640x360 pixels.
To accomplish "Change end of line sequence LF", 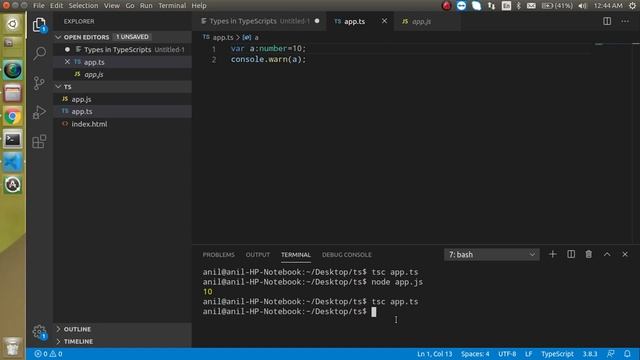I will (528, 354).
